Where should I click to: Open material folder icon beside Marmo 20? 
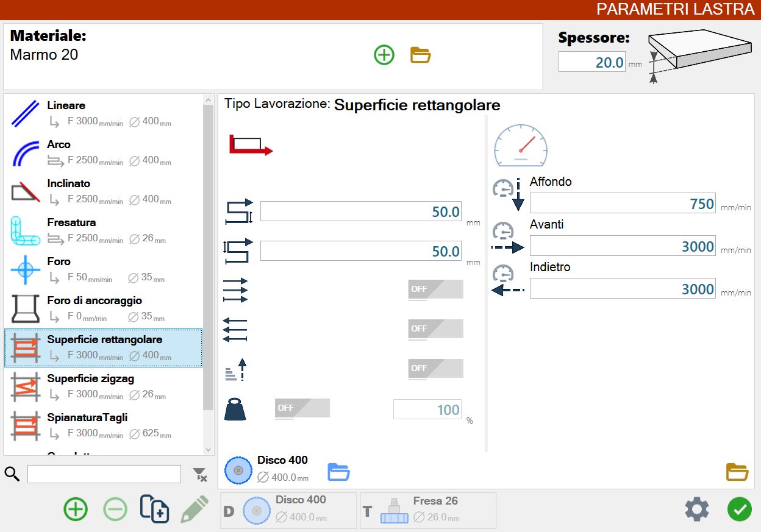[x=421, y=55]
